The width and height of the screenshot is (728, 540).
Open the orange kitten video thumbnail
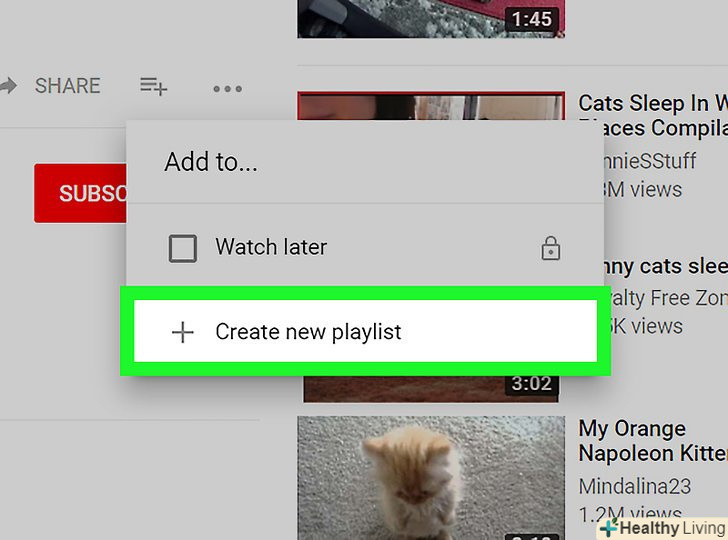tap(431, 478)
